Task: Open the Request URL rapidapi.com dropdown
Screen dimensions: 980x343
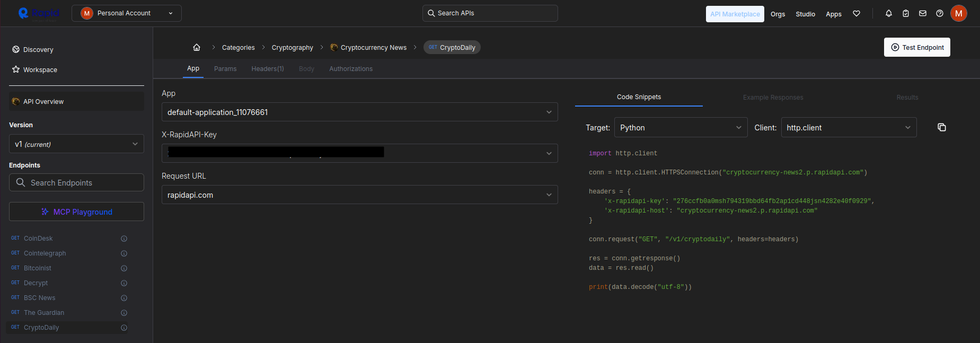Action: click(x=360, y=195)
